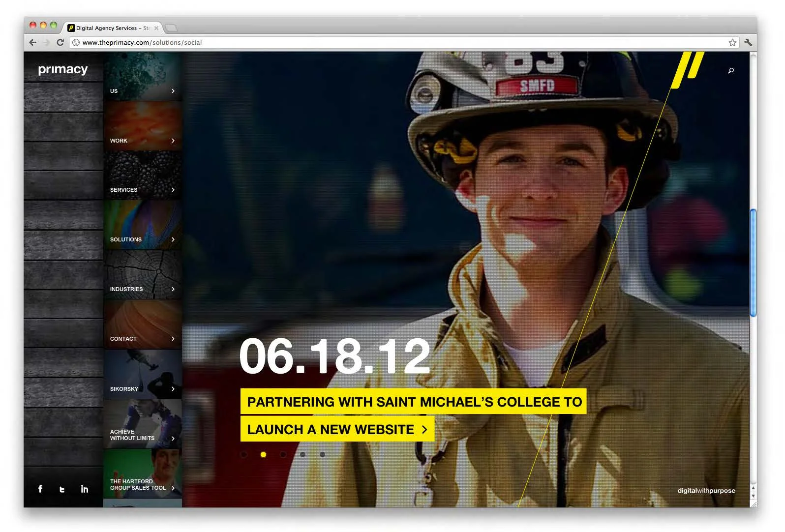Expand the SOLUTIONS menu chevron

[x=173, y=239]
